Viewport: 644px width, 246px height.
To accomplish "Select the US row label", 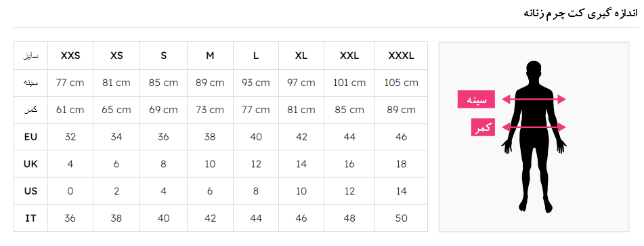I will (x=30, y=191).
